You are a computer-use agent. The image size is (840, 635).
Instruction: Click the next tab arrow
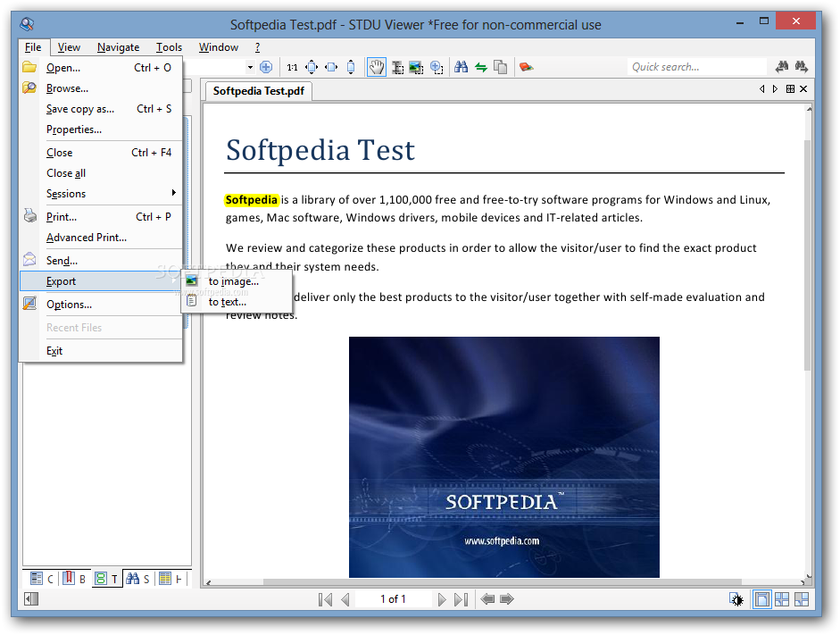[775, 89]
